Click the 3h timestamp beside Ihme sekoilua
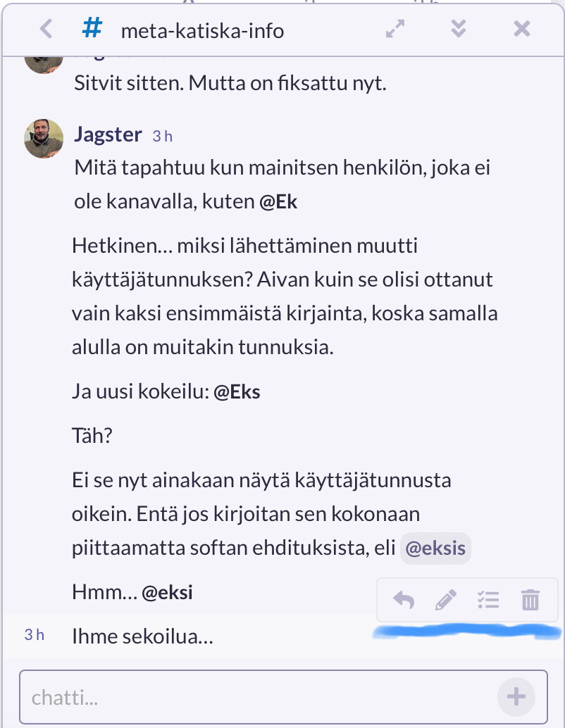The image size is (565, 728). 34,635
